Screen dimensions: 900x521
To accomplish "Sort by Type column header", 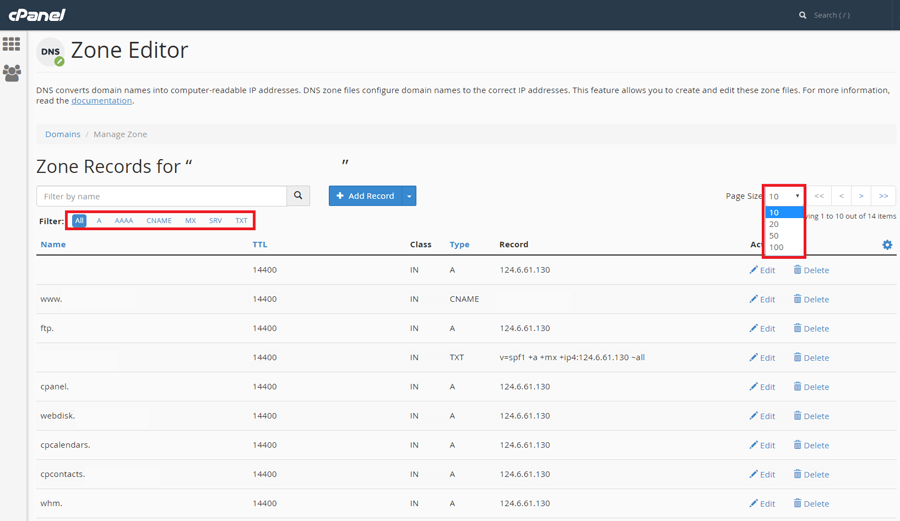I will 459,244.
